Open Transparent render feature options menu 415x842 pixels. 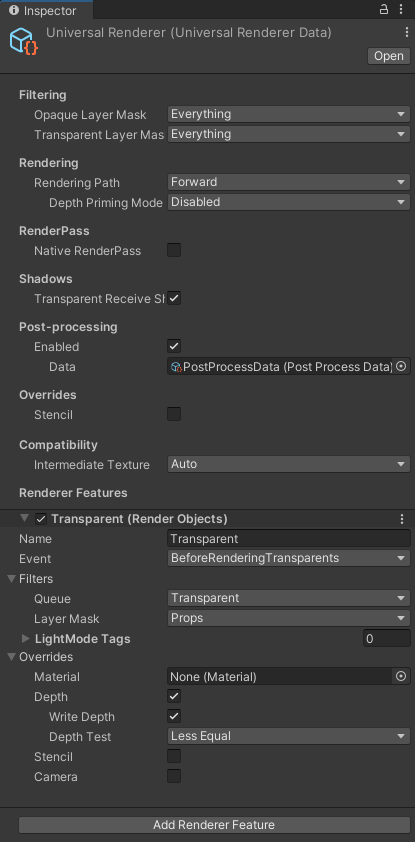coord(402,519)
